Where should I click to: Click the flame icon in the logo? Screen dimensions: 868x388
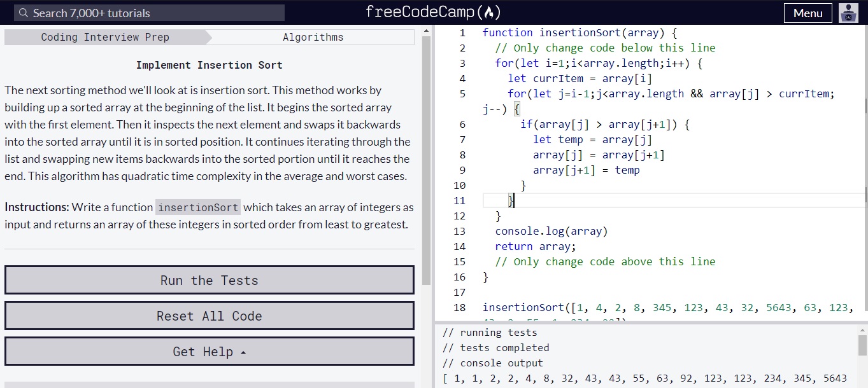488,12
